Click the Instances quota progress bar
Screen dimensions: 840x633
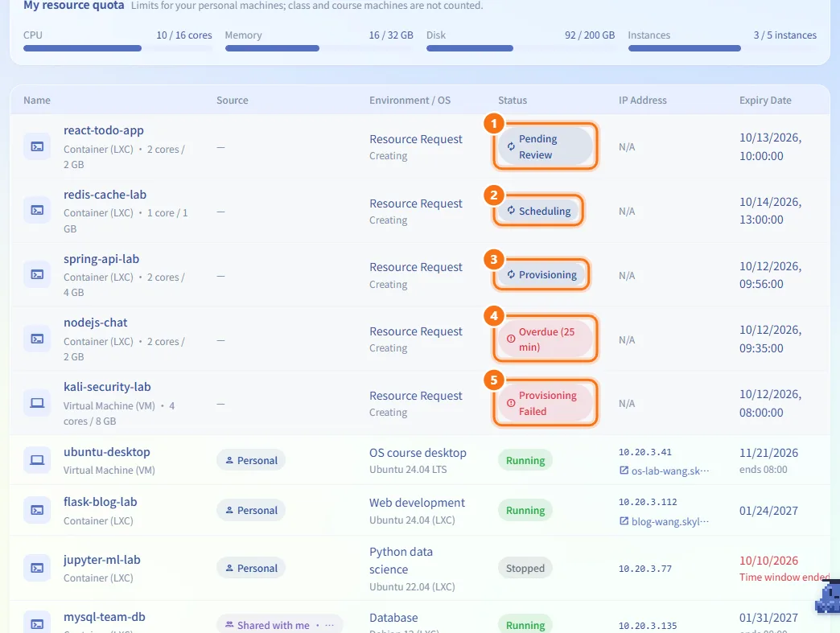click(x=723, y=48)
